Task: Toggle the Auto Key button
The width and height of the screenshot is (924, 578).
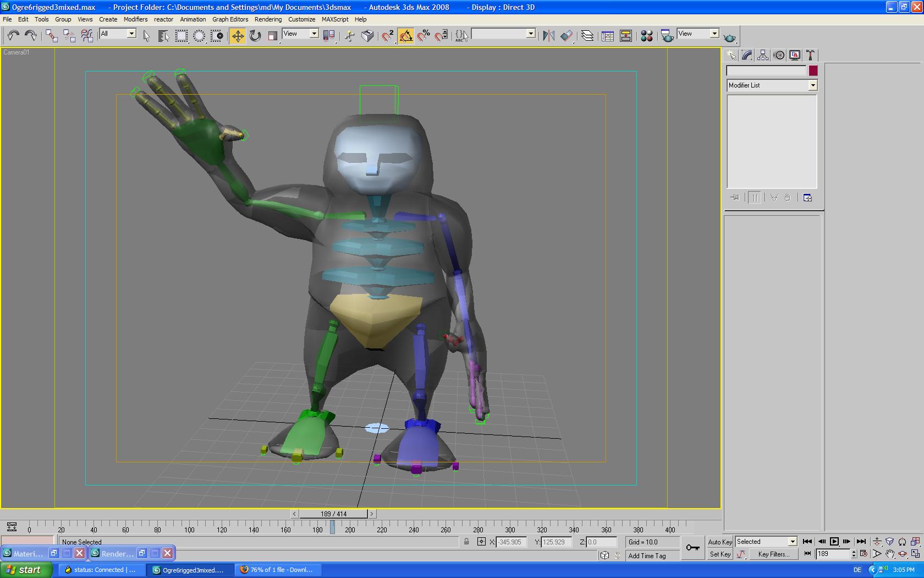Action: pos(720,542)
